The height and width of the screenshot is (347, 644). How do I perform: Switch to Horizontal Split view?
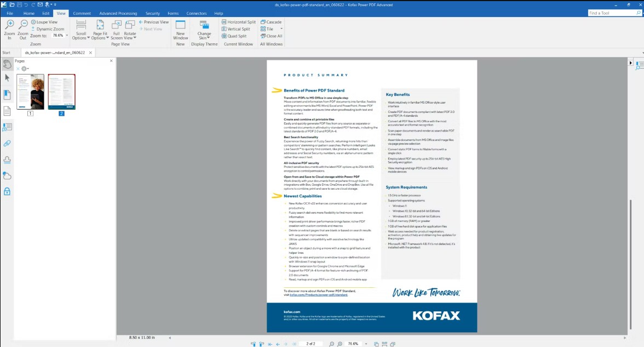(238, 22)
